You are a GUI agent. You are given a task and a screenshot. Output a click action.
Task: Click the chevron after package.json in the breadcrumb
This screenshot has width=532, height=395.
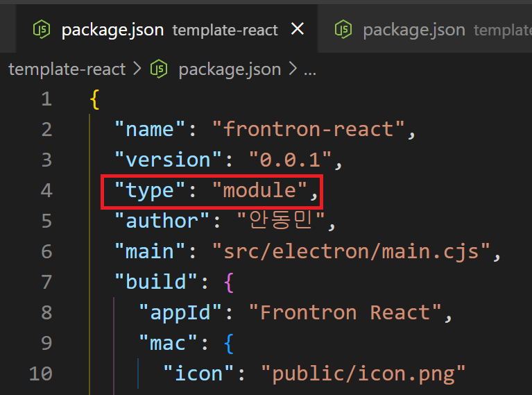292,69
